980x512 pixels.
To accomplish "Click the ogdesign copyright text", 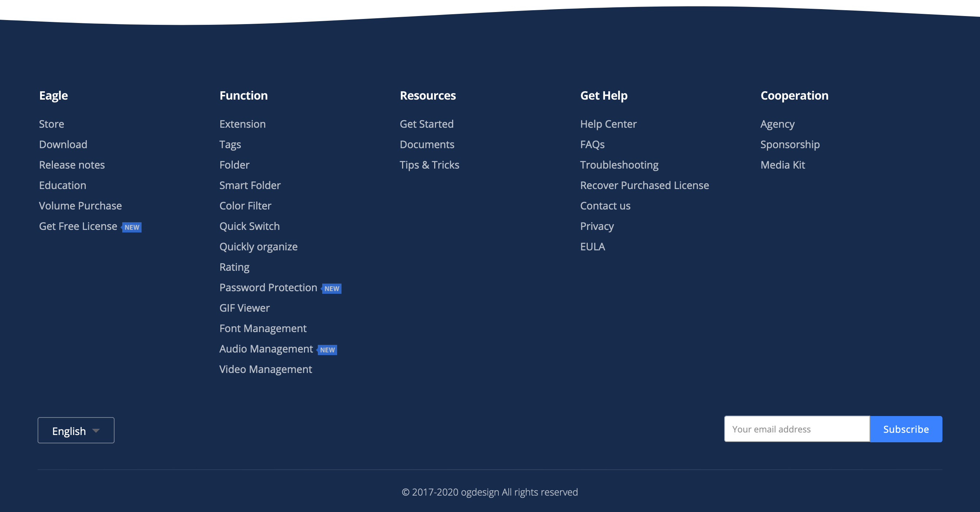I will [490, 492].
